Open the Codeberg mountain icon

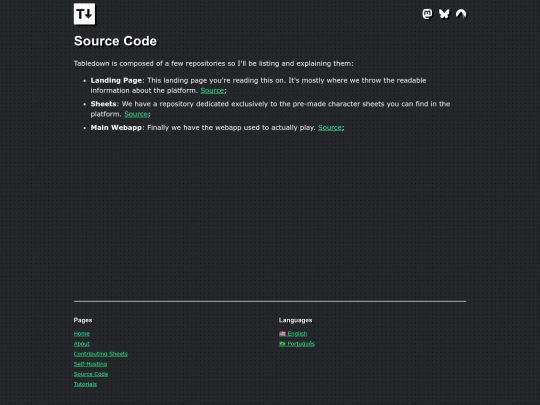pos(461,14)
